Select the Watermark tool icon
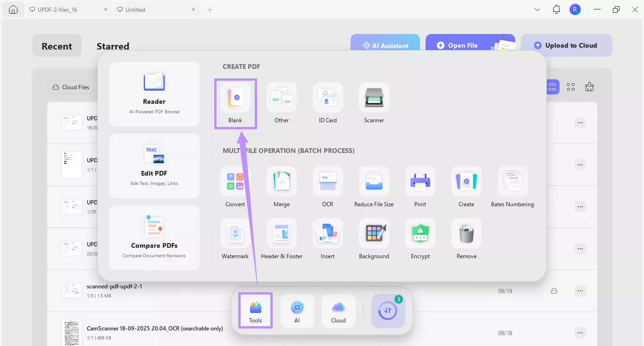Screen dimensions: 644x346 click(x=235, y=234)
